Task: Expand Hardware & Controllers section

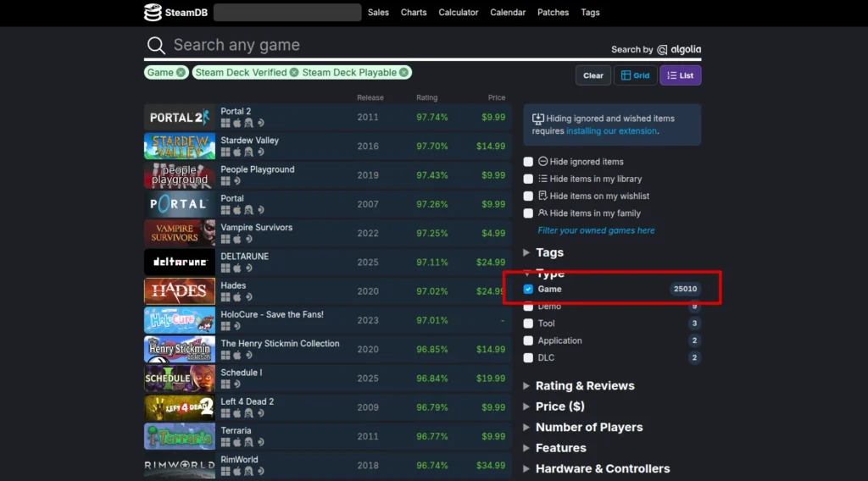Action: pos(597,469)
